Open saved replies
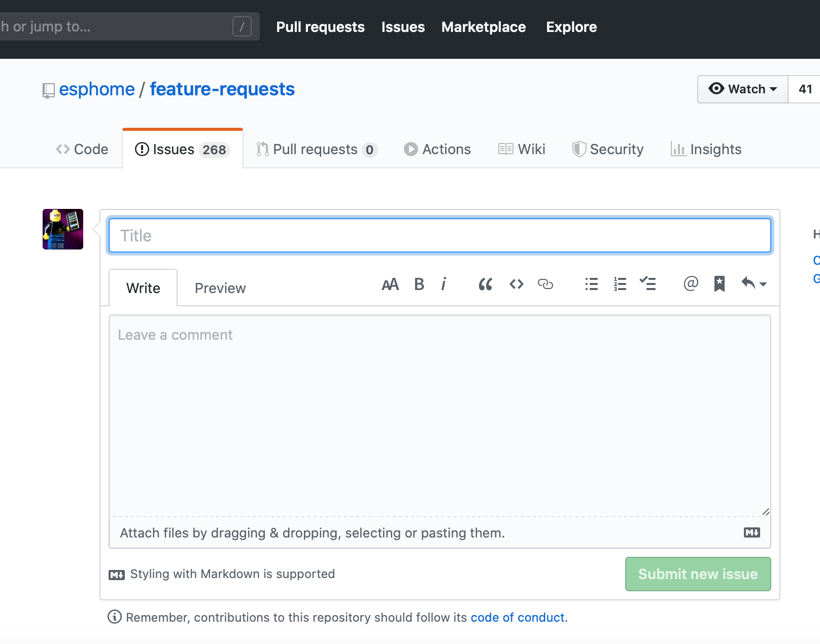The width and height of the screenshot is (820, 644). pyautogui.click(x=719, y=284)
